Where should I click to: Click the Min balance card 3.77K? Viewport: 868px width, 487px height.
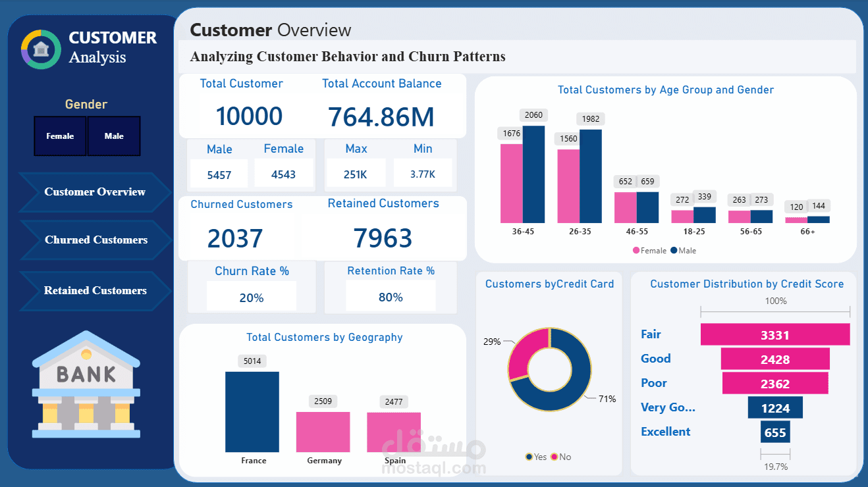click(423, 174)
